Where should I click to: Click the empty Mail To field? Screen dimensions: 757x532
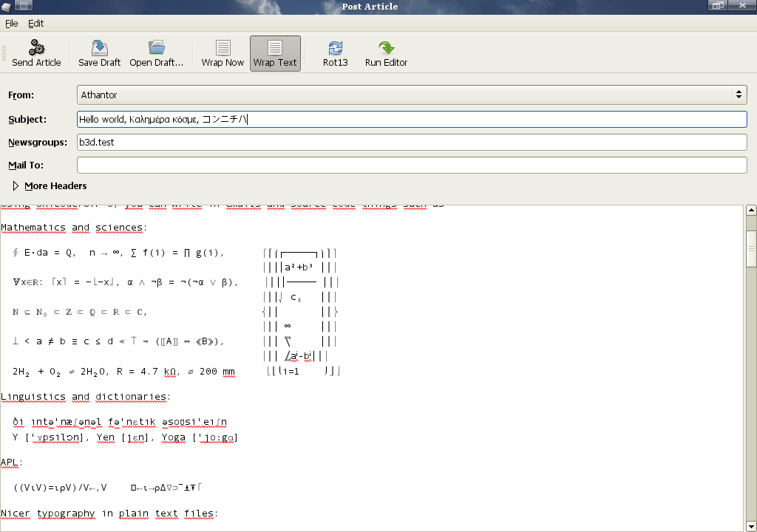(x=412, y=165)
